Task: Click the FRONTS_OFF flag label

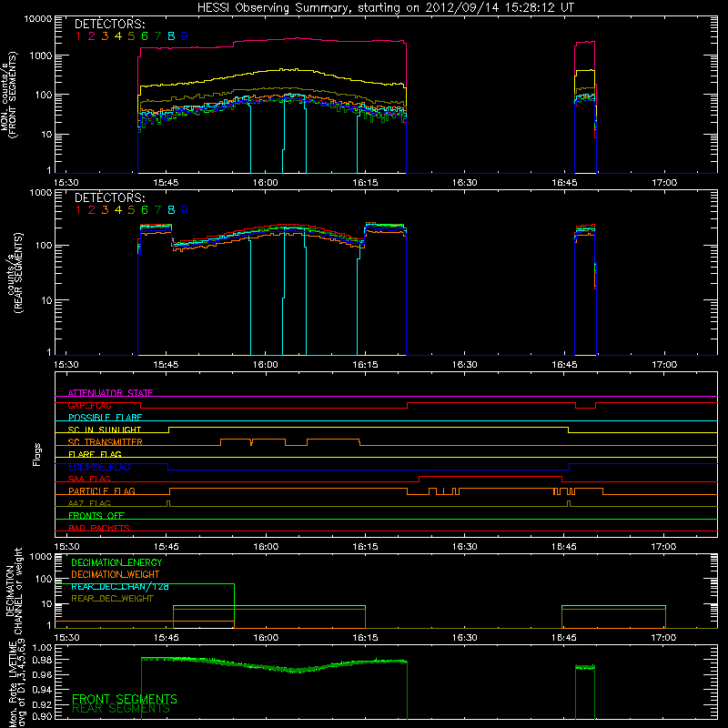Action: [x=96, y=516]
